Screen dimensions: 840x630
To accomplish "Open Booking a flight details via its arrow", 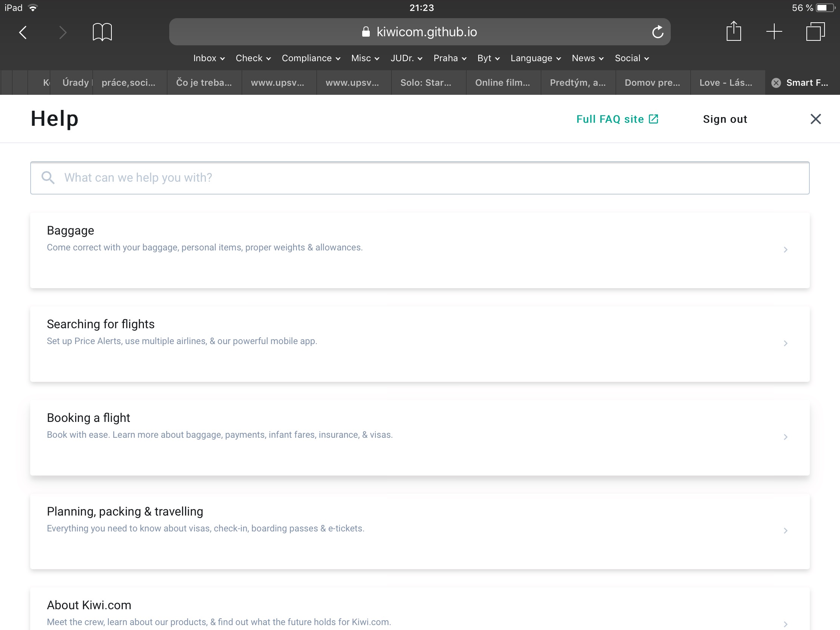I will pyautogui.click(x=786, y=437).
